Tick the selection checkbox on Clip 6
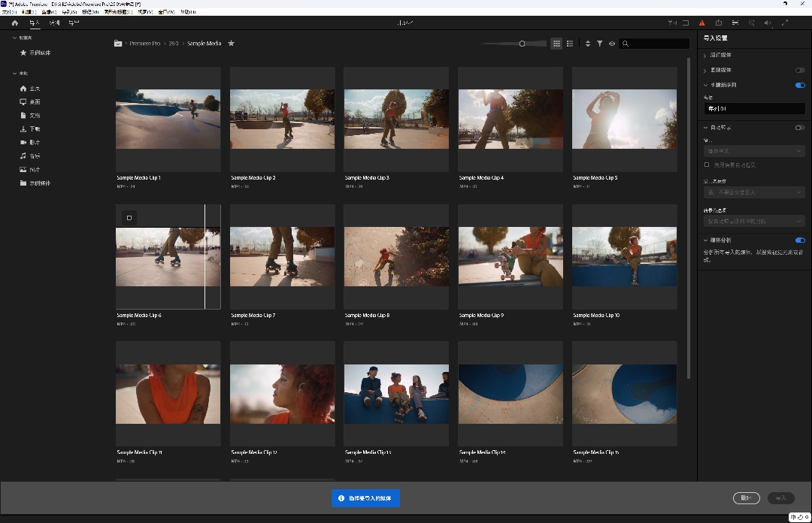Viewport: 812px width, 523px height. [129, 218]
